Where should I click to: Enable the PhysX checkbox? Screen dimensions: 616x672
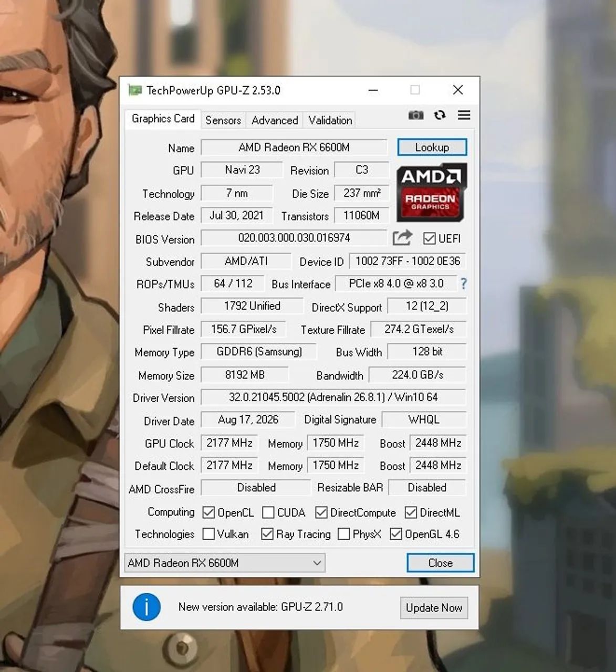(x=344, y=534)
